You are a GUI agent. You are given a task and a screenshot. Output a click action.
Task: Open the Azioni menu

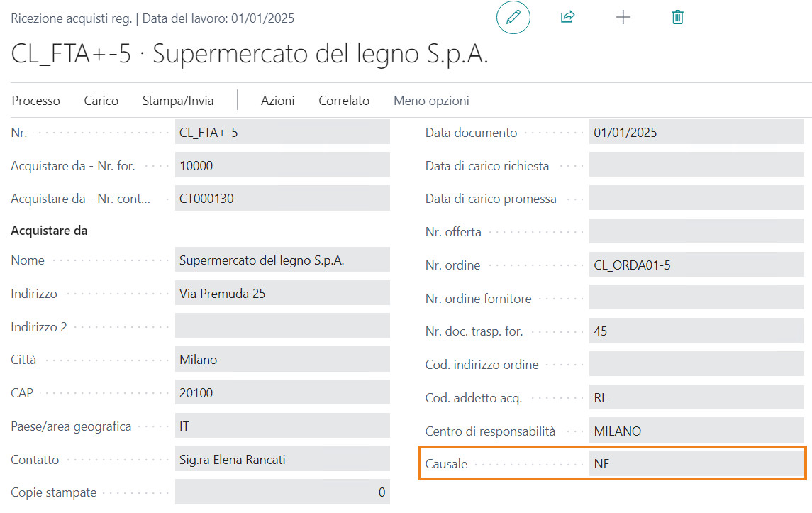(x=277, y=101)
